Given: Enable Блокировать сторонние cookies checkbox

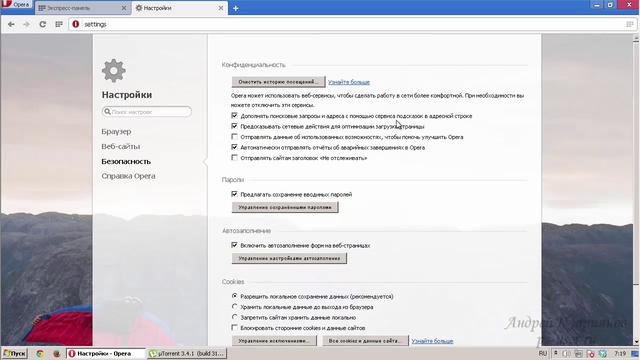Looking at the screenshot, I should click(x=234, y=327).
